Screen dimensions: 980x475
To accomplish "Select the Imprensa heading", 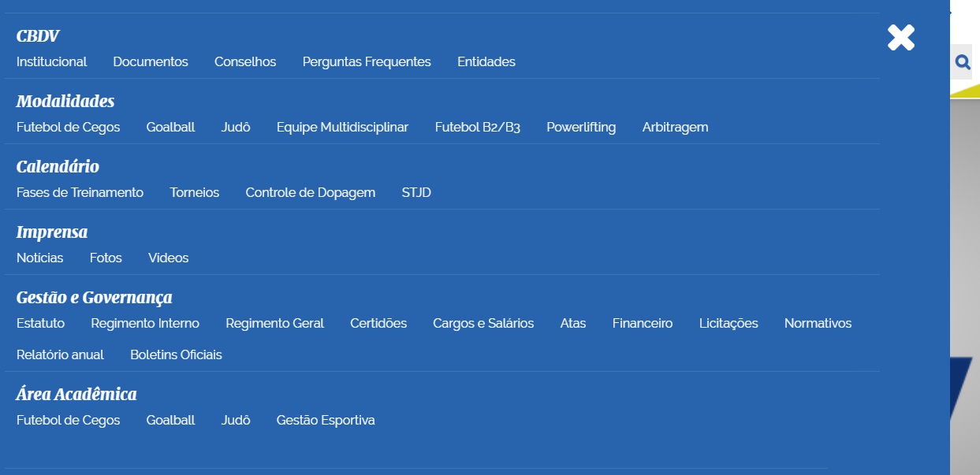I will pyautogui.click(x=52, y=232).
